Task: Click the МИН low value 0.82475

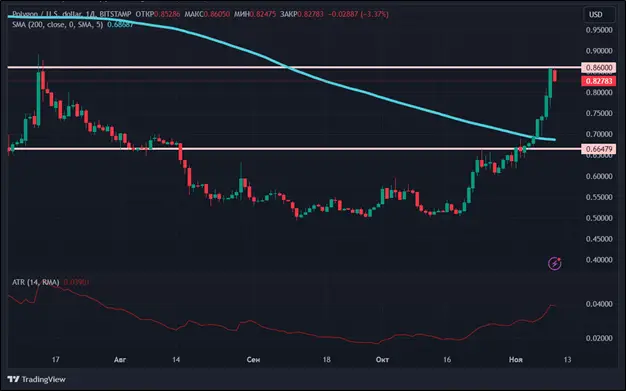Action: point(263,14)
